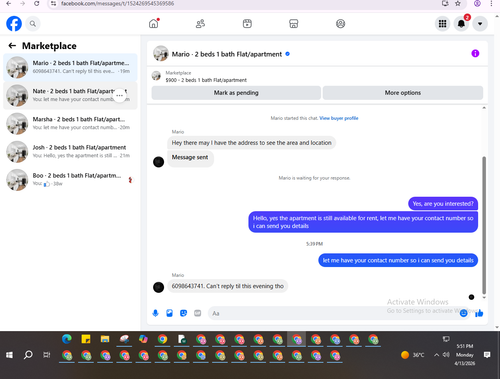Open the three-dot options on Nate's chat

tap(119, 95)
